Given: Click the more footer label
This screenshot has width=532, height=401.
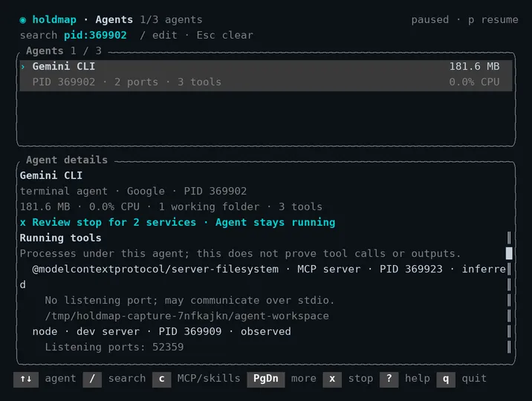Looking at the screenshot, I should point(304,379).
